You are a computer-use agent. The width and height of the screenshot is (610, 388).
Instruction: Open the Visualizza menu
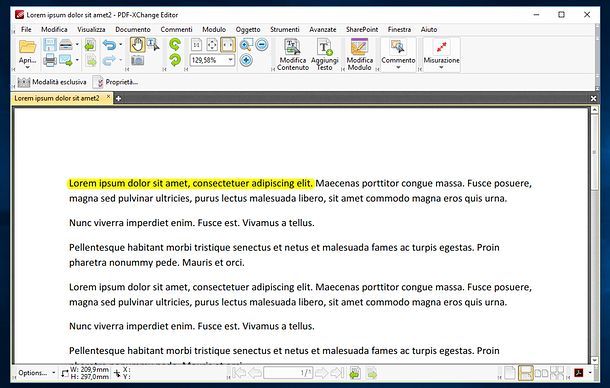[x=91, y=29]
